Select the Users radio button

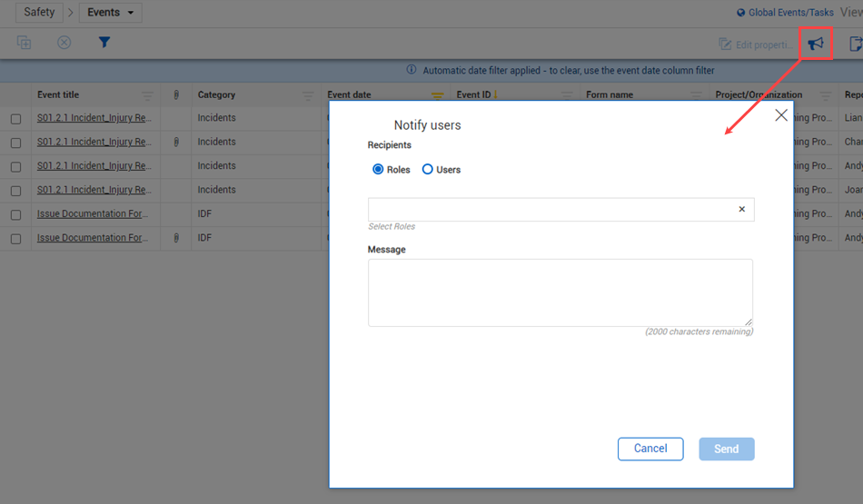[428, 170]
